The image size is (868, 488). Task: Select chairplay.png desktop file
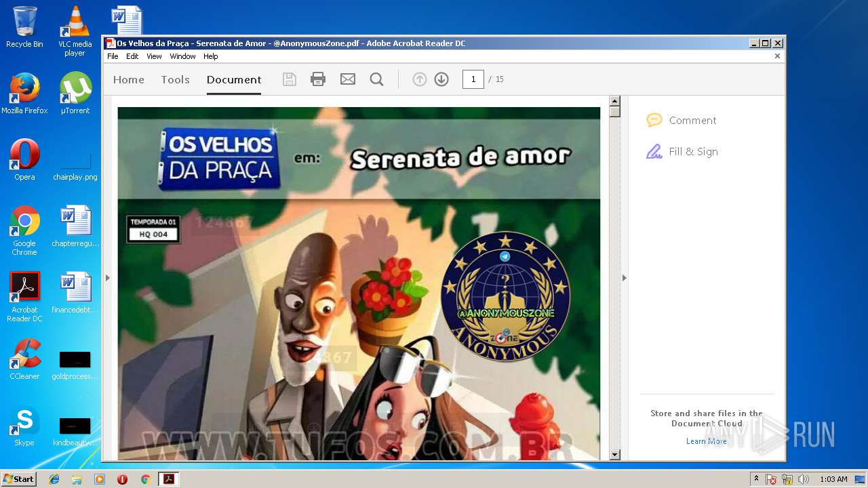[x=75, y=167]
